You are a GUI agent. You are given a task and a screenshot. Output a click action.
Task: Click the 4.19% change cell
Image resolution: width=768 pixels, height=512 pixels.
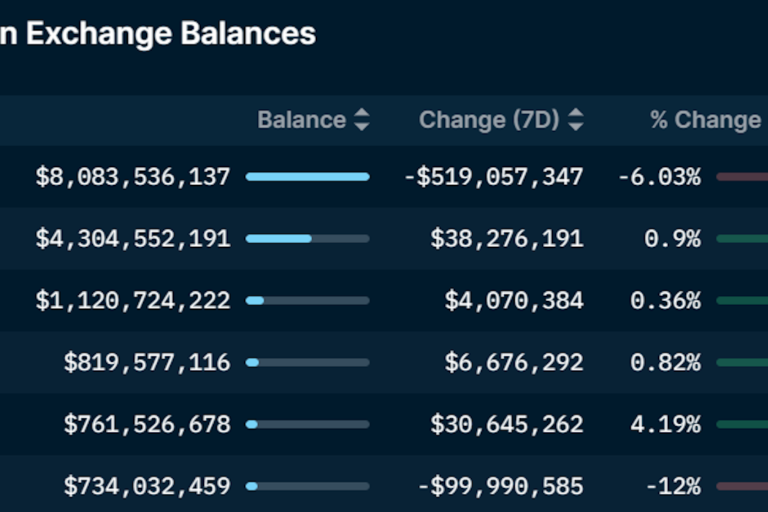[665, 425]
